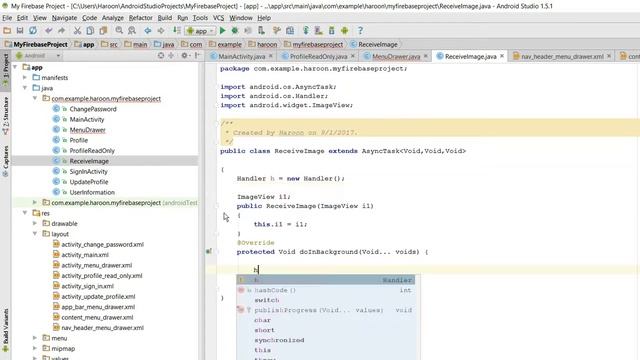The image size is (640, 360).
Task: Choose hashCode() in autocomplete popup
Action: tap(326, 290)
